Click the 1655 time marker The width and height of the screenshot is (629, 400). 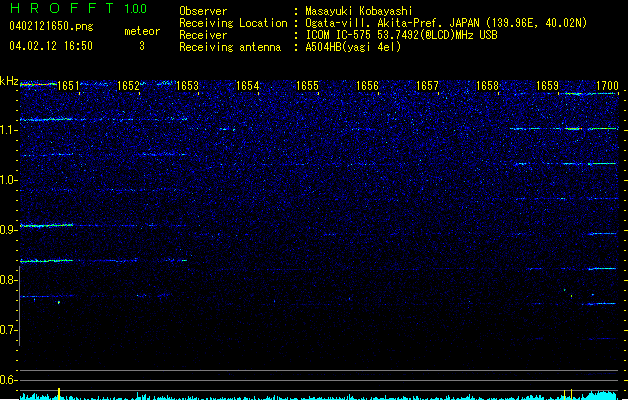pyautogui.click(x=307, y=86)
